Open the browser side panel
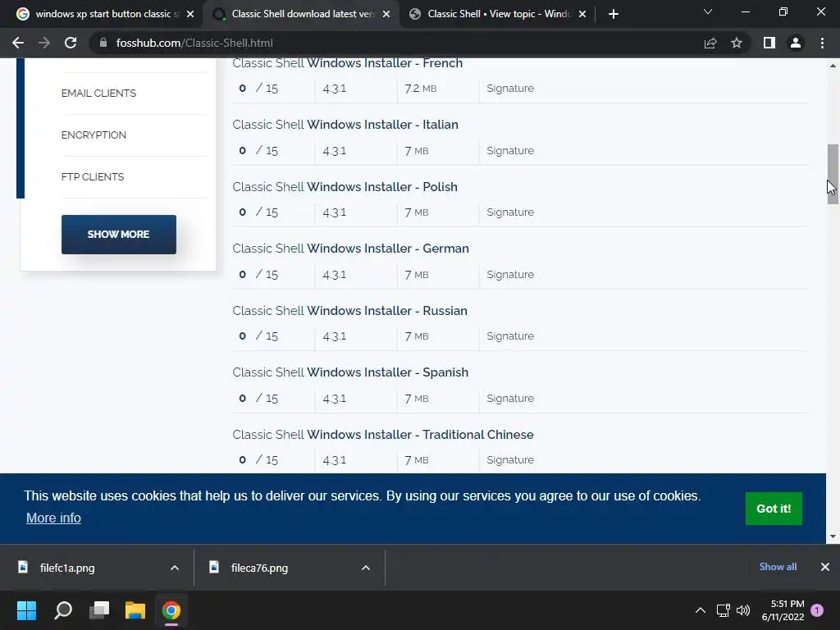The image size is (840, 630). point(769,43)
